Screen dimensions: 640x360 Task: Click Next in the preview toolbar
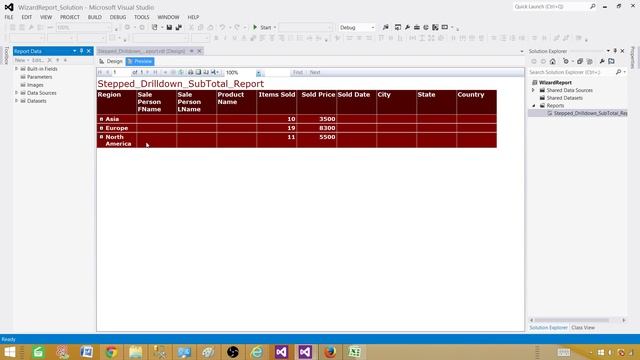pos(315,72)
